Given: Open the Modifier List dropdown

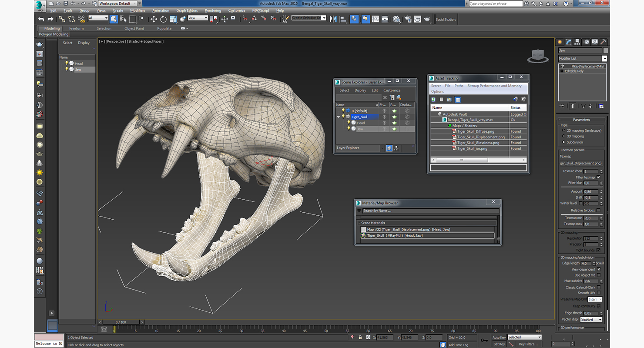Looking at the screenshot, I should (604, 58).
